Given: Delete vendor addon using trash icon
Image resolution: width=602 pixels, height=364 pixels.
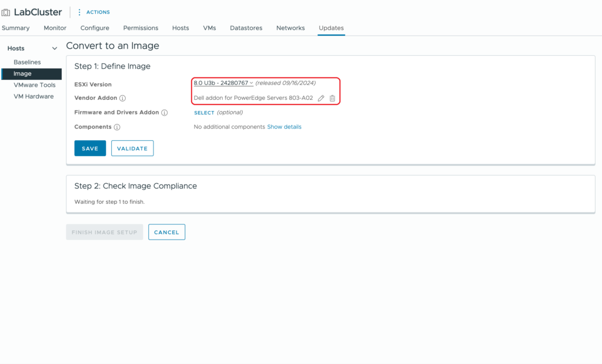Looking at the screenshot, I should click(332, 99).
